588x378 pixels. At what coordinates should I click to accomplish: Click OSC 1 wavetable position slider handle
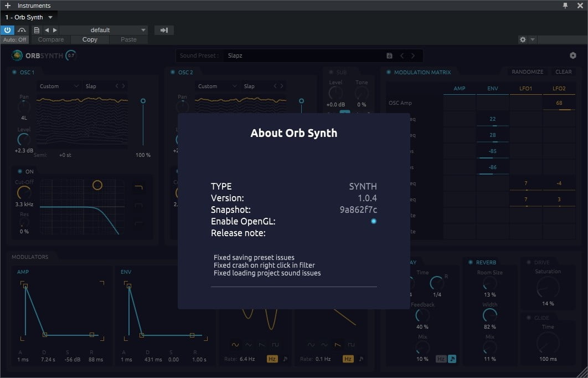point(143,101)
